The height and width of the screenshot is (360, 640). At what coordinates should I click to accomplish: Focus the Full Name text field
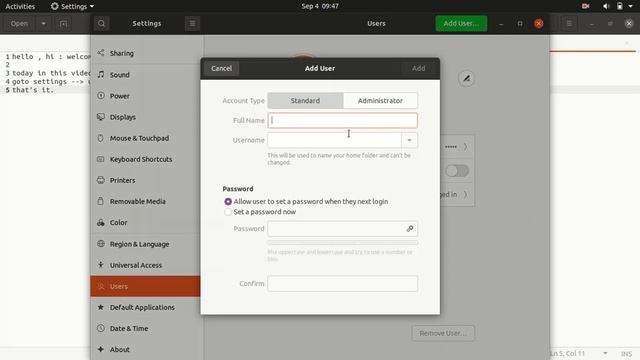pos(342,120)
